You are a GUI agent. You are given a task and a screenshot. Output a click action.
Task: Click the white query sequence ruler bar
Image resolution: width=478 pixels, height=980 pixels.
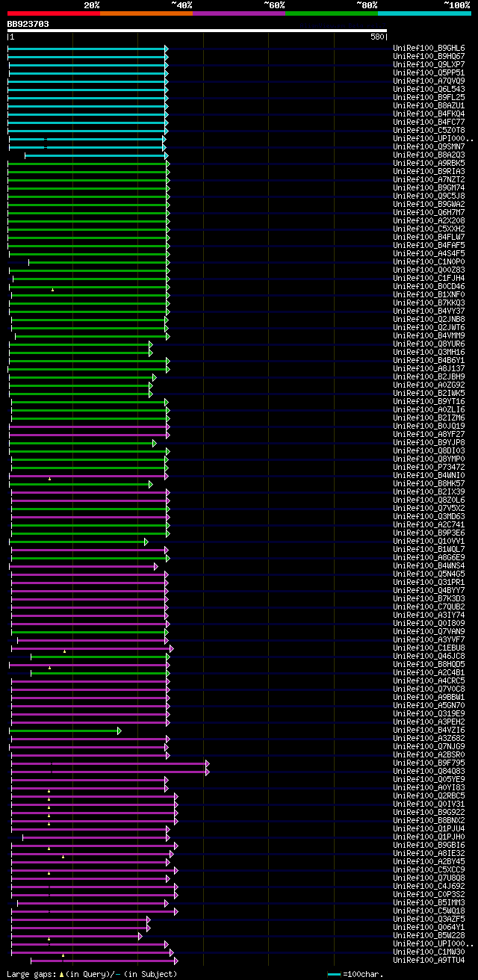tap(197, 31)
